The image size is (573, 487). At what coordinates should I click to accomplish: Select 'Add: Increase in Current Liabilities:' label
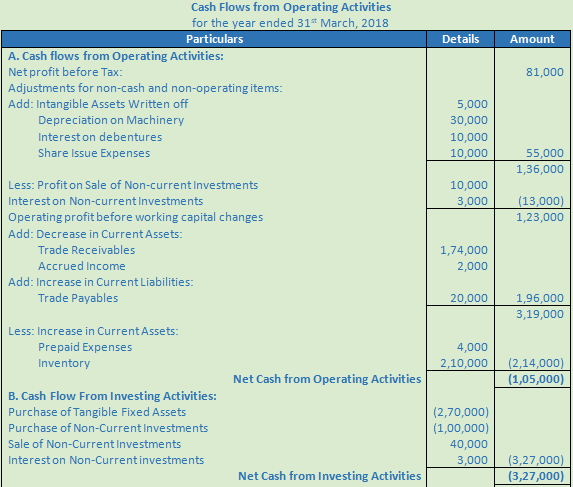[x=101, y=282]
